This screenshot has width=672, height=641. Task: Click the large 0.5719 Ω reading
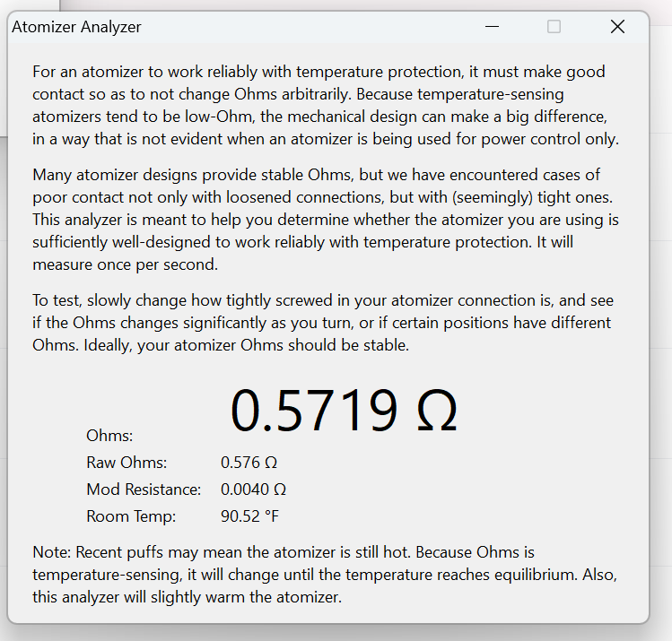click(x=344, y=411)
